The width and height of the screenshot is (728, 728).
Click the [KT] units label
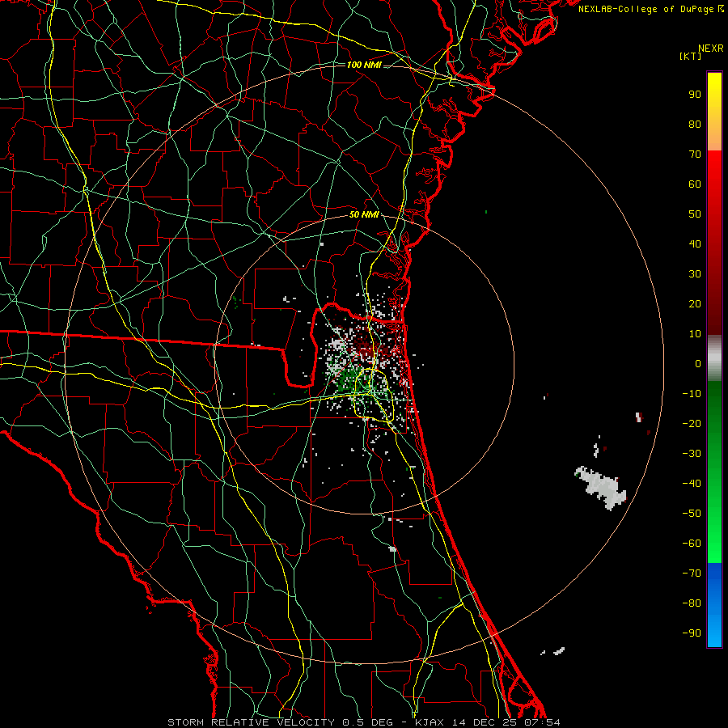[691, 56]
